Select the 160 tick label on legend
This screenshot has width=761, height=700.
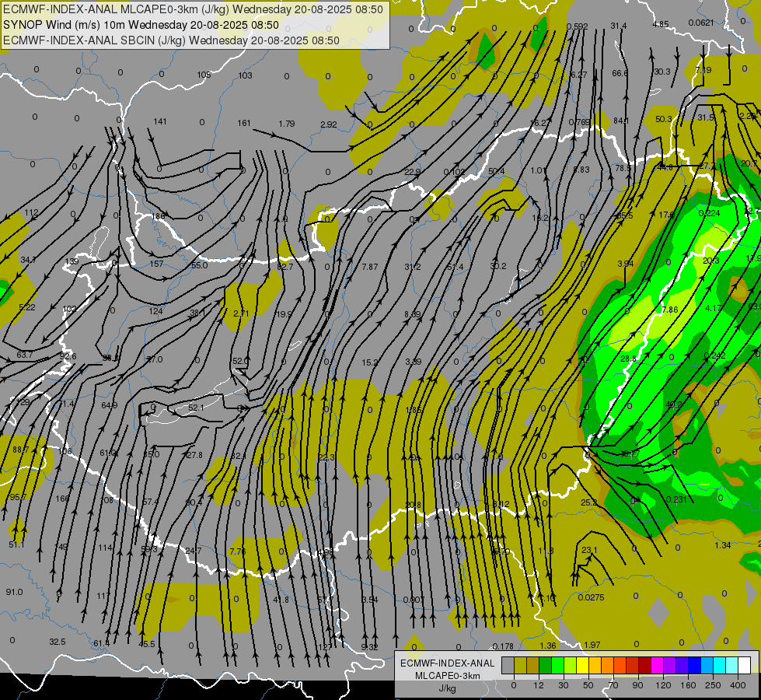(688, 685)
